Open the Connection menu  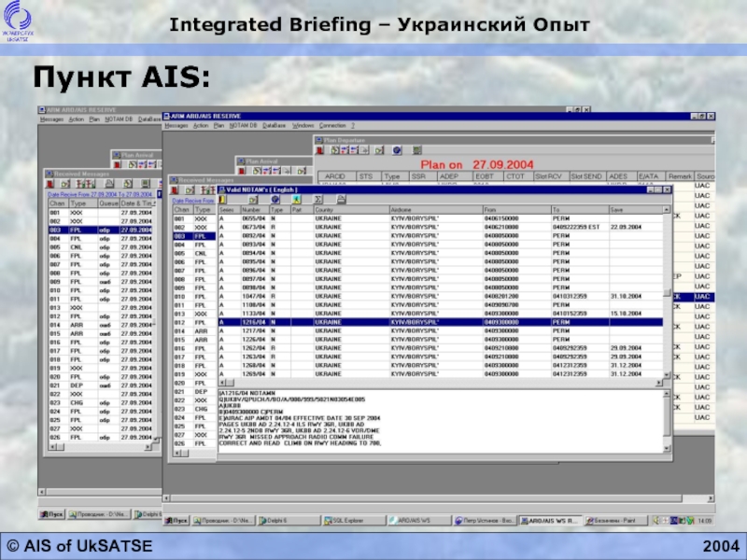[x=331, y=125]
